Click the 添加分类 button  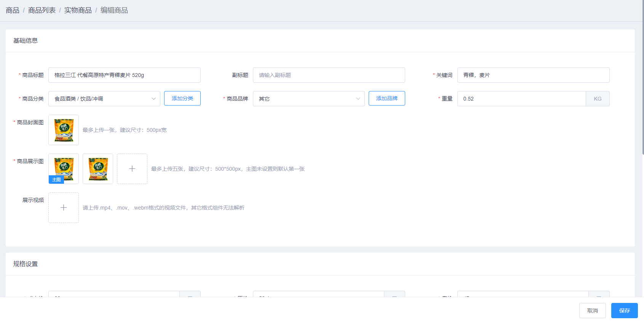pyautogui.click(x=182, y=98)
